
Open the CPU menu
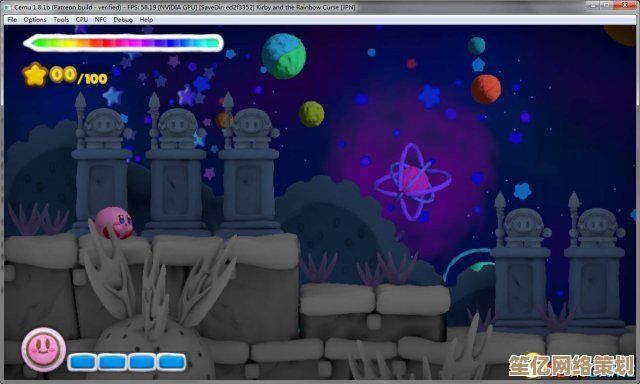[82, 20]
